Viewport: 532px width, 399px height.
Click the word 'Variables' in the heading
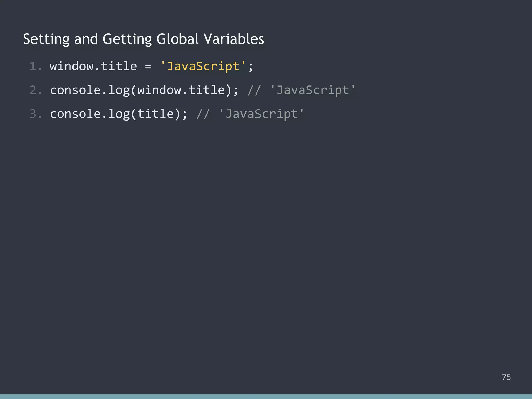coord(235,39)
